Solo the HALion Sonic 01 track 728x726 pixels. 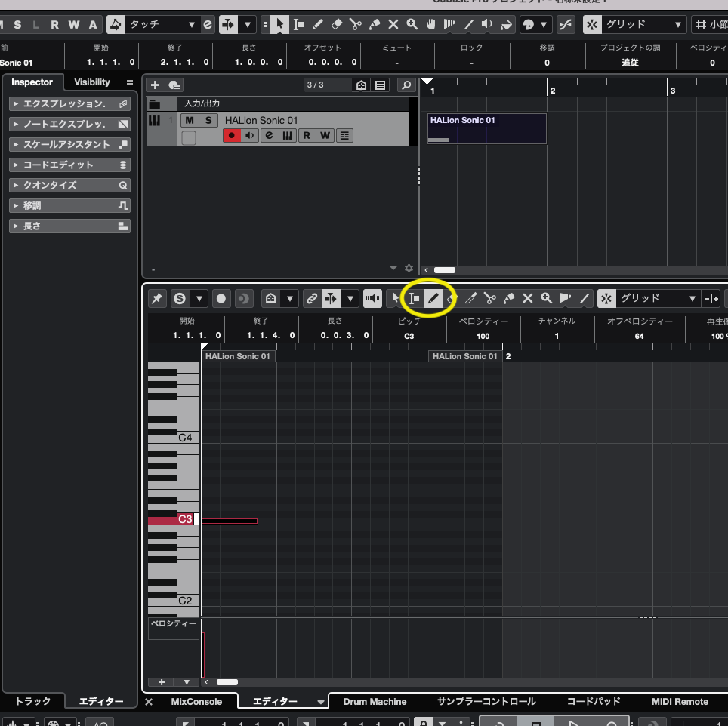208,120
